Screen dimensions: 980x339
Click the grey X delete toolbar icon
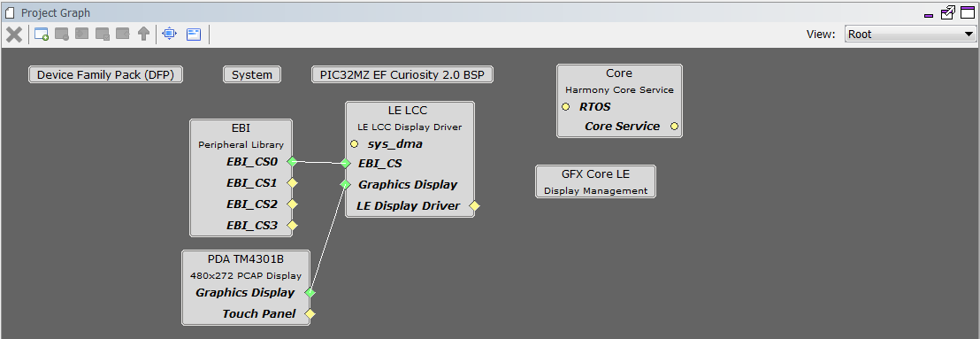(x=14, y=35)
